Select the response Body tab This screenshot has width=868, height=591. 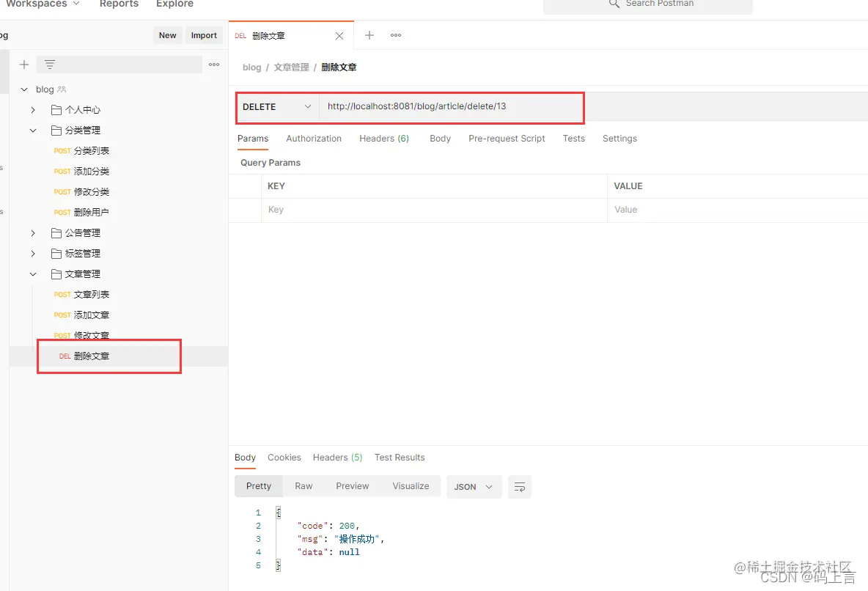pos(246,458)
